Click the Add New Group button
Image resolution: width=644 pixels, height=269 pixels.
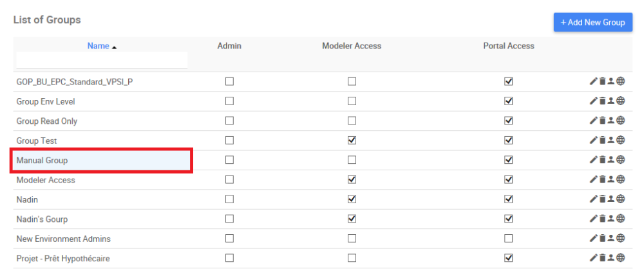click(x=592, y=23)
